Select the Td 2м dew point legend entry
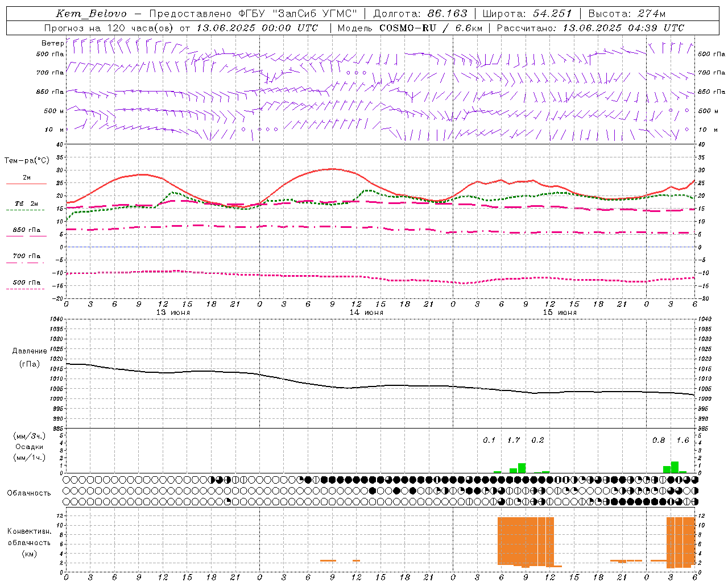This screenshot has height=582, width=728. click(26, 203)
